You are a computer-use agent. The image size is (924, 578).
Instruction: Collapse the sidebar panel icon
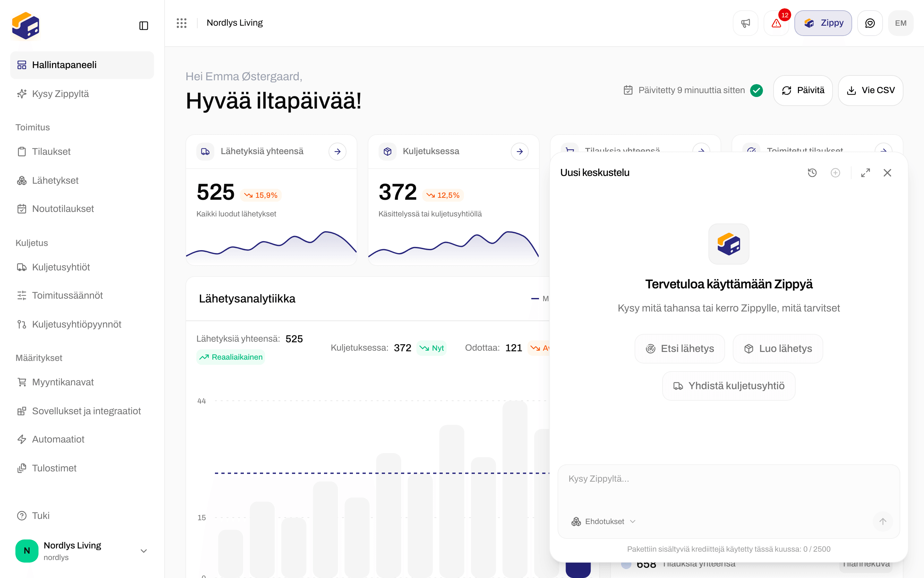(143, 26)
